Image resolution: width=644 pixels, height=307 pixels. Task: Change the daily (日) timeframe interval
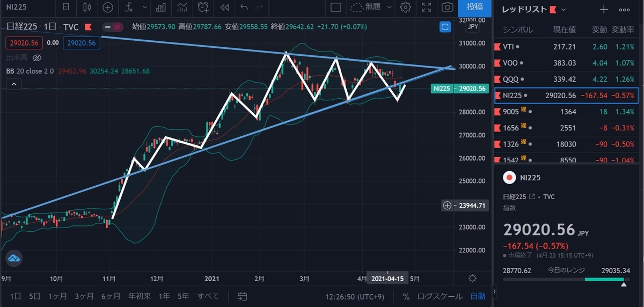point(65,8)
